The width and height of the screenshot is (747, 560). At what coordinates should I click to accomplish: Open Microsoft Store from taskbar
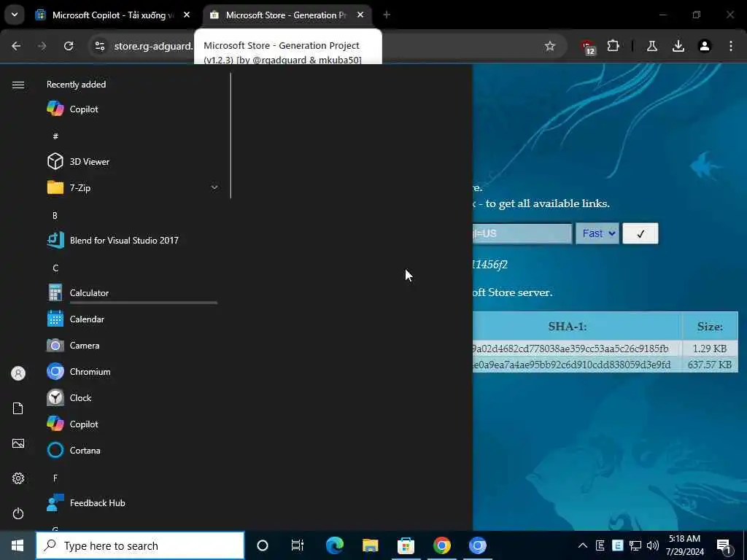click(406, 545)
